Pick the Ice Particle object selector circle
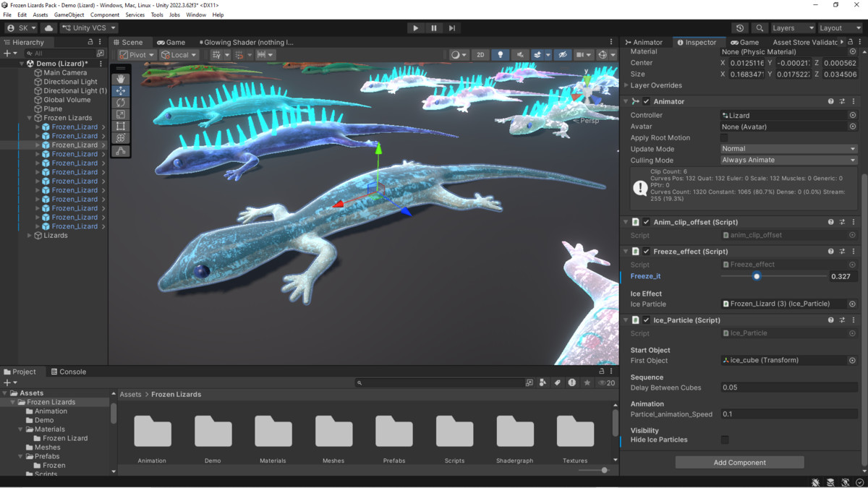Viewport: 868px width, 488px height. click(x=853, y=304)
